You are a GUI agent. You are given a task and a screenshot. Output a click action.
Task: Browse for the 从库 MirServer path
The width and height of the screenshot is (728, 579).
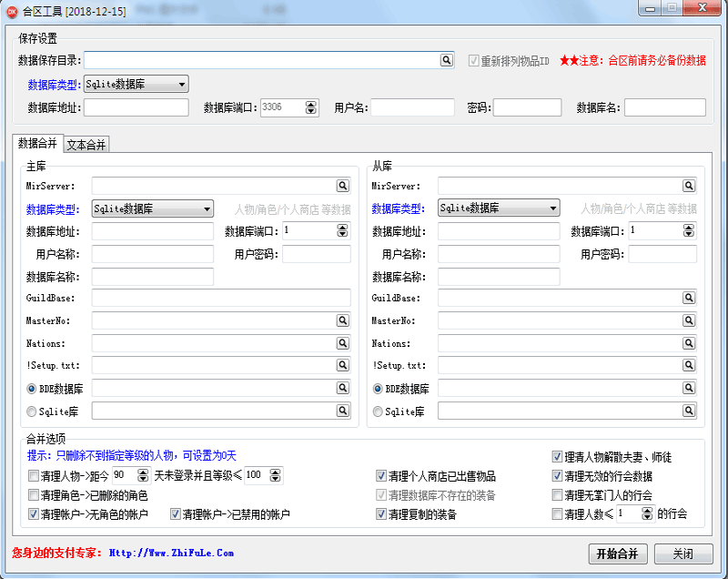click(x=689, y=186)
